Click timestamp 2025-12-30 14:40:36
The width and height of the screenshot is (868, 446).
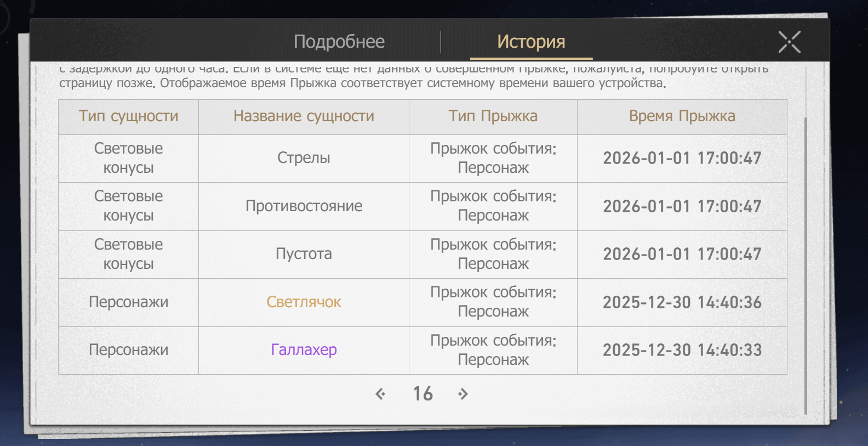pyautogui.click(x=682, y=302)
